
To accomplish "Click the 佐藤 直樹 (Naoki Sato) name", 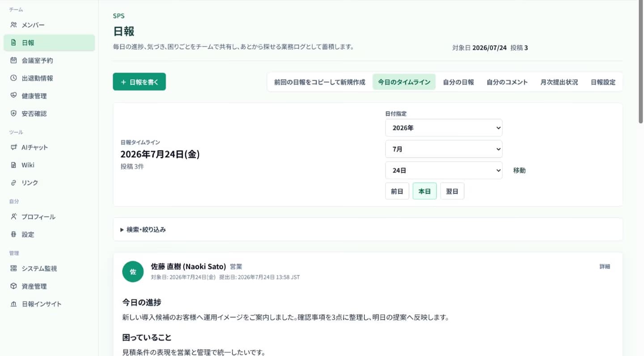I will pyautogui.click(x=189, y=266).
